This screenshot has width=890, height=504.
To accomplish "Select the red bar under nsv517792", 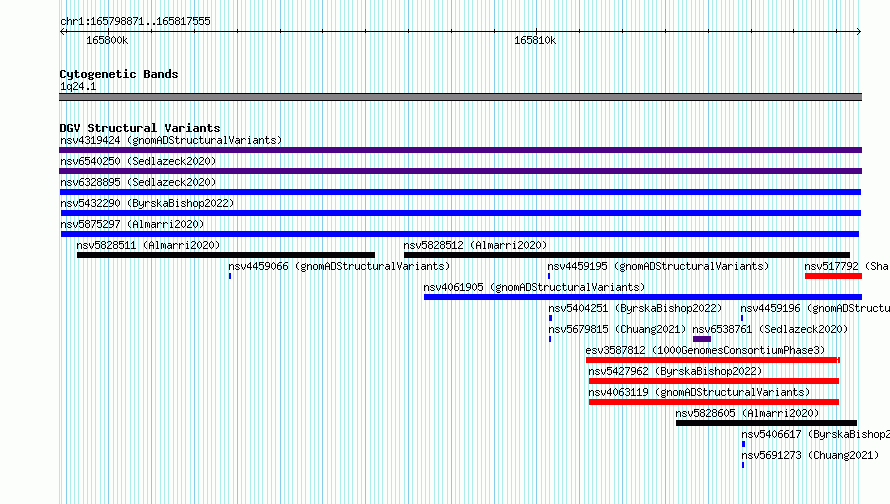I will 833,276.
